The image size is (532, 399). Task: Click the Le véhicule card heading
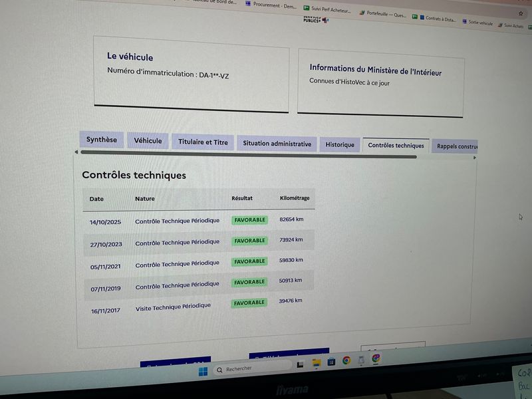click(130, 57)
